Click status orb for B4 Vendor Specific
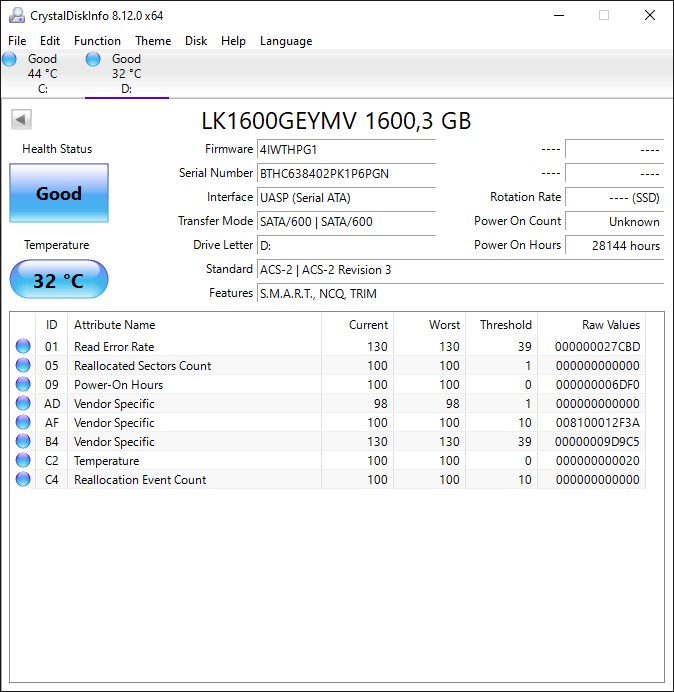The width and height of the screenshot is (674, 692). (x=23, y=441)
